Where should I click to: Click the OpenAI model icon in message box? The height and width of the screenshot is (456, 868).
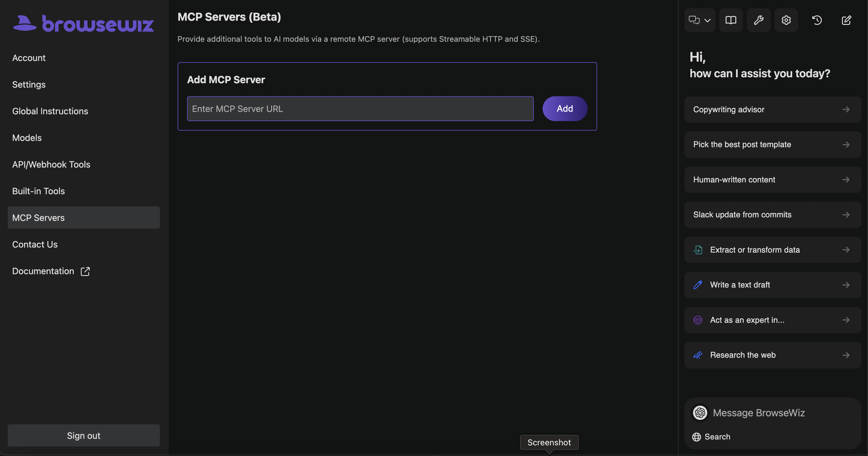(700, 412)
